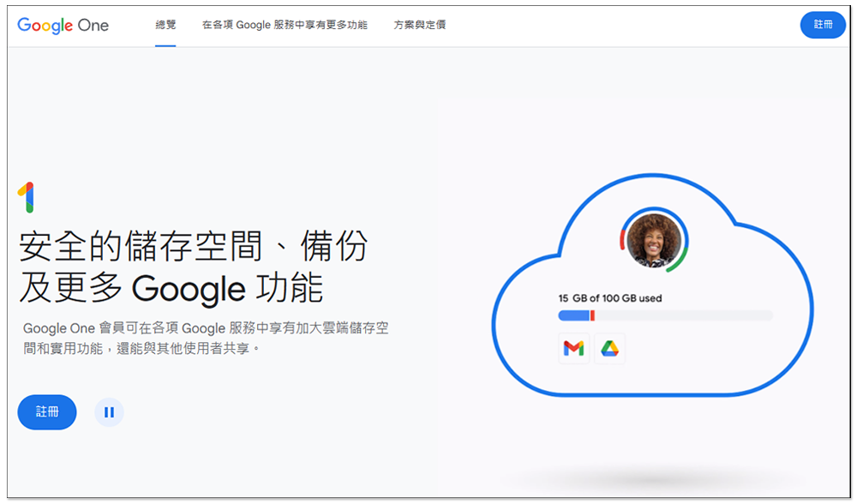Pause the hero animation
This screenshot has height=504, width=857.
(110, 412)
